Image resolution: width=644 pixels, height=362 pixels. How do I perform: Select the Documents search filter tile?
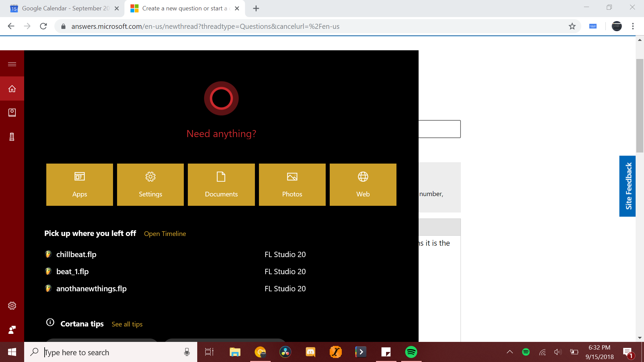pos(221,185)
